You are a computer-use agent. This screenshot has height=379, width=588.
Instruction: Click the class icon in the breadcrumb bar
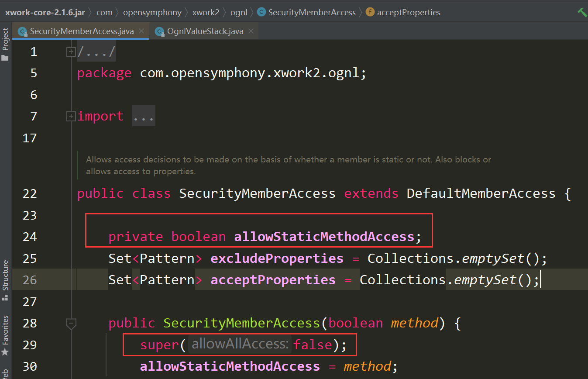coord(261,12)
